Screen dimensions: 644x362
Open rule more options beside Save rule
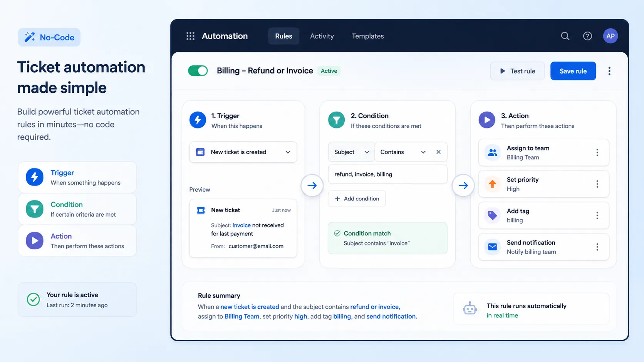[x=609, y=71]
